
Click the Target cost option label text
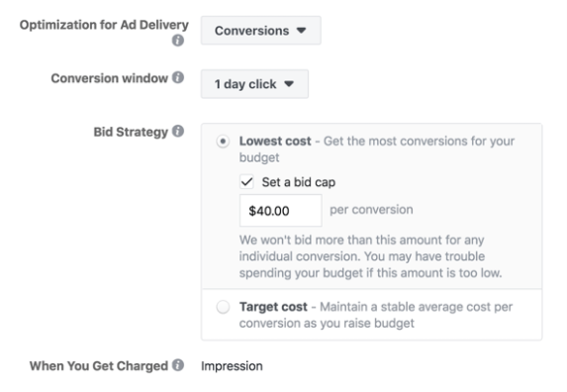(273, 307)
